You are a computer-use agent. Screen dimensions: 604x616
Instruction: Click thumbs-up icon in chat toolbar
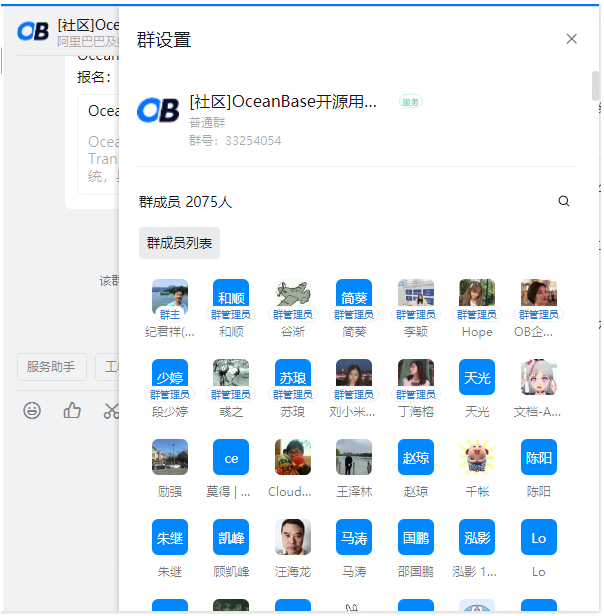(72, 411)
